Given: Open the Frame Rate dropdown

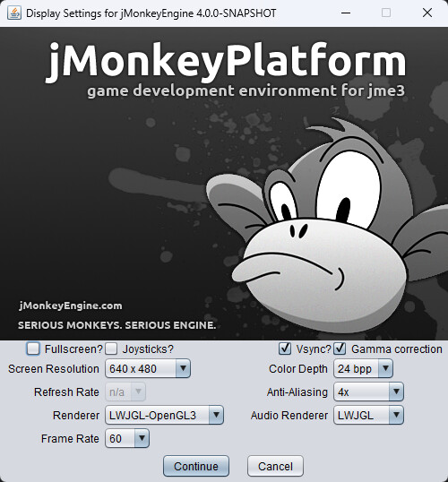Looking at the screenshot, I should coord(127,439).
